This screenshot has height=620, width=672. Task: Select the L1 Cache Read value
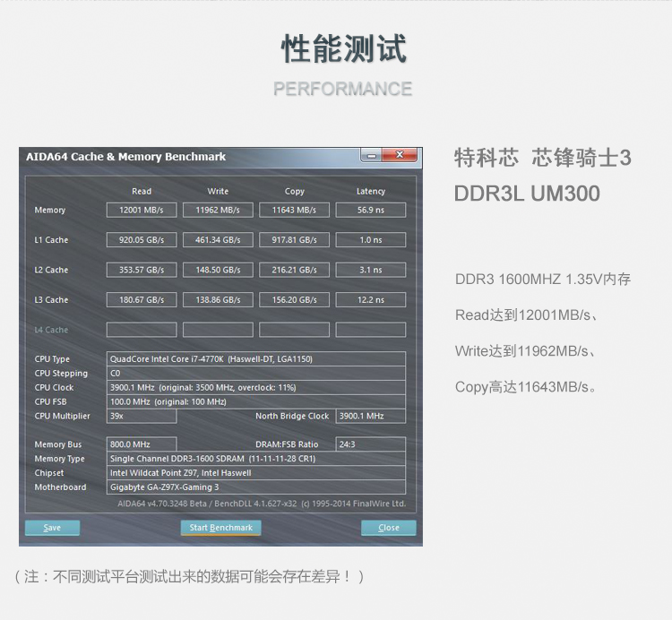coord(142,240)
